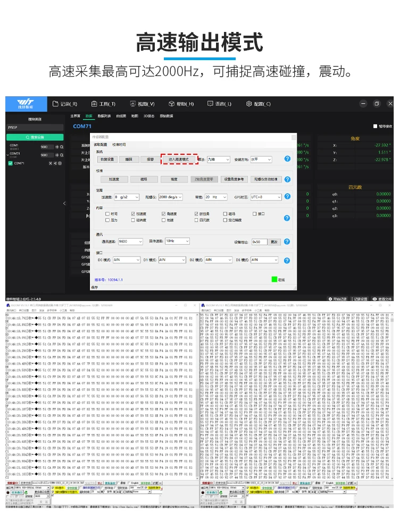
Task: Open the 帮助(H) menu
Action: [181, 104]
